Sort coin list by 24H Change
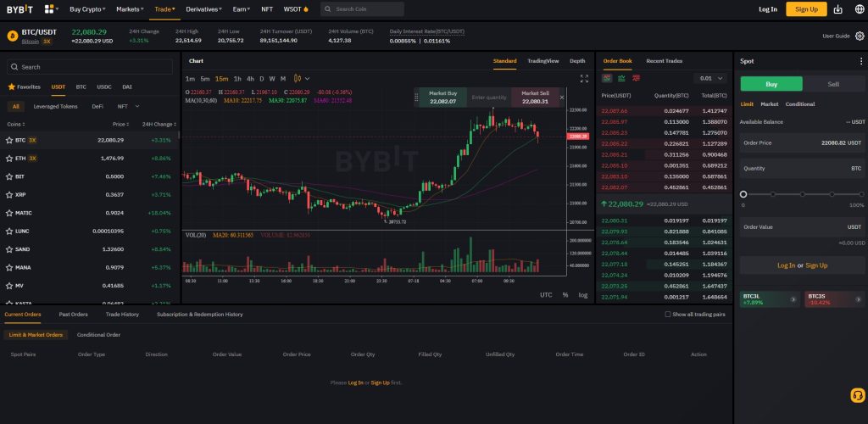The image size is (868, 424). (x=159, y=125)
